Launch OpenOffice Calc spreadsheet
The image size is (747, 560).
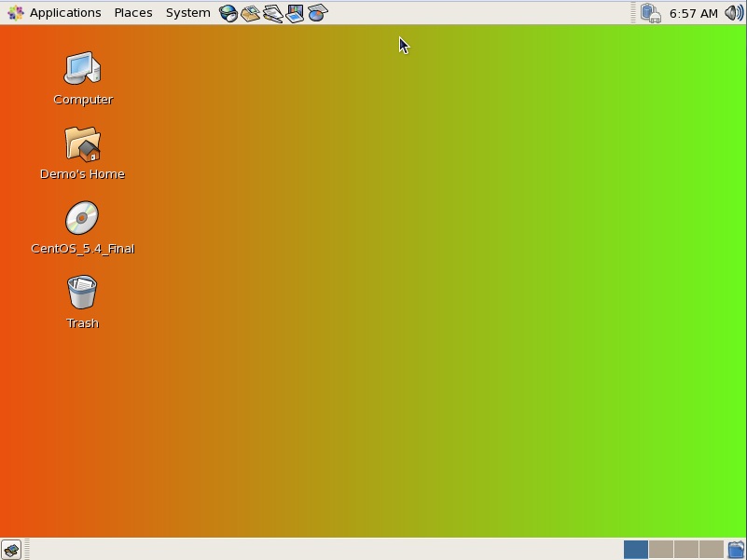[x=318, y=12]
